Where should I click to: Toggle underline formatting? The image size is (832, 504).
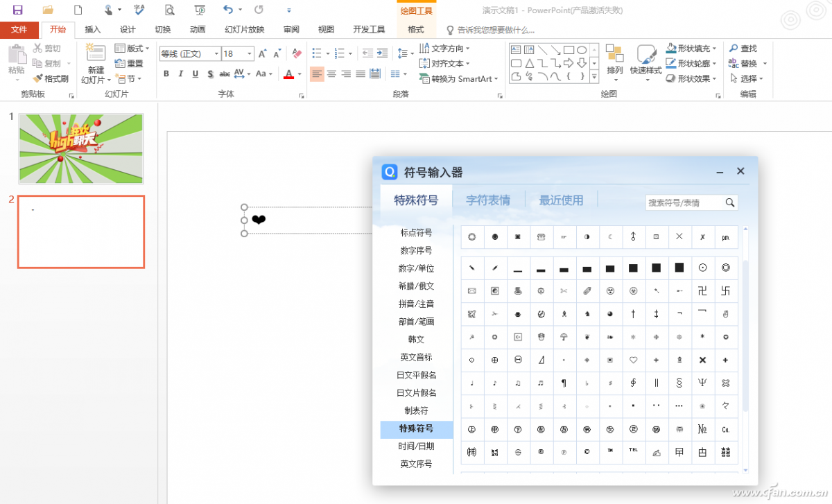[x=196, y=74]
